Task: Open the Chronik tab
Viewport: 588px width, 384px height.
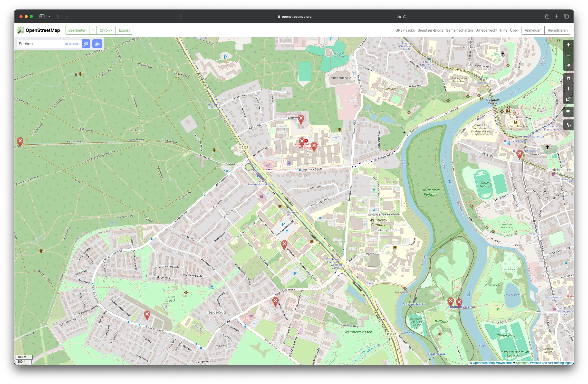Action: pos(106,30)
